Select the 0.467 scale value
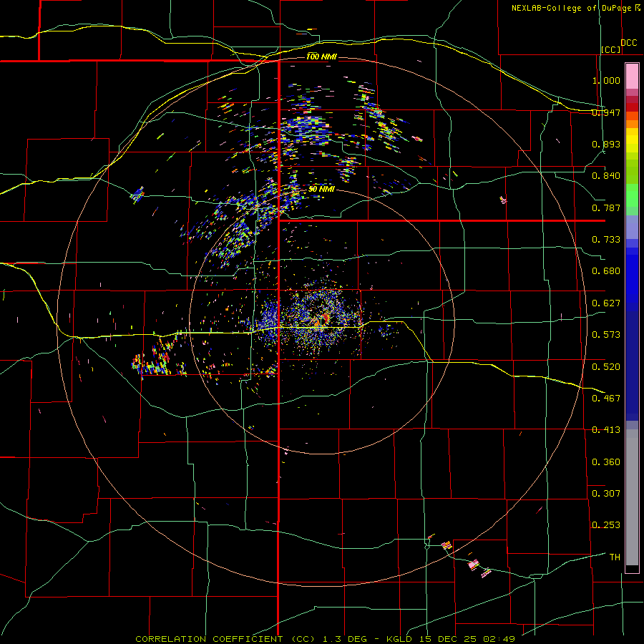This screenshot has height=644, width=644. (606, 399)
